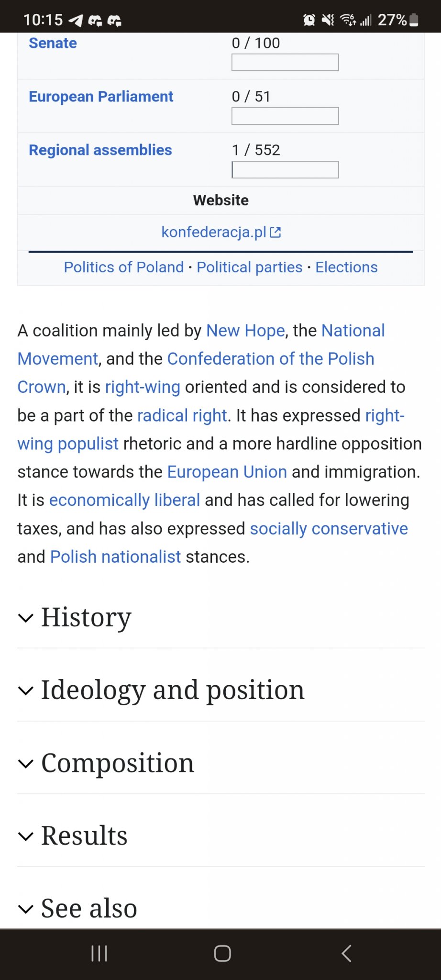
Task: Expand the History section
Action: [x=86, y=617]
